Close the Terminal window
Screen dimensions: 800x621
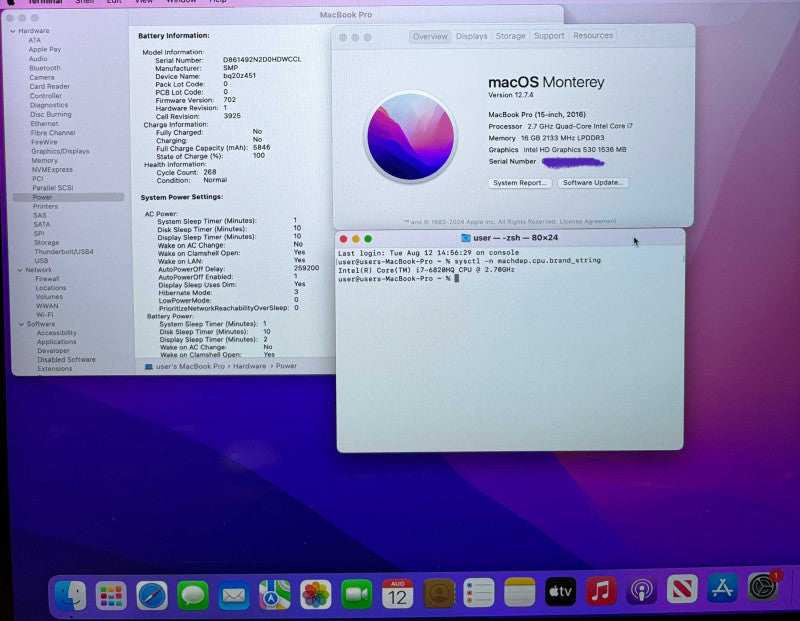tap(343, 239)
